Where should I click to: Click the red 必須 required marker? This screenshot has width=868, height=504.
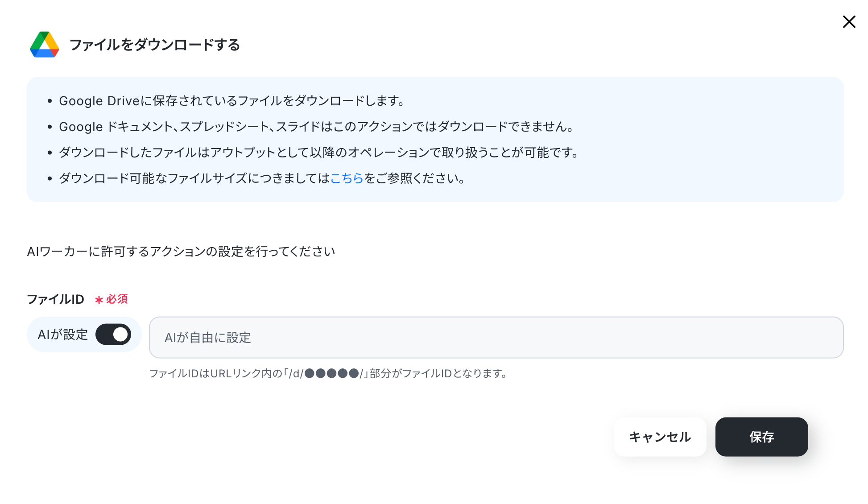pos(117,299)
